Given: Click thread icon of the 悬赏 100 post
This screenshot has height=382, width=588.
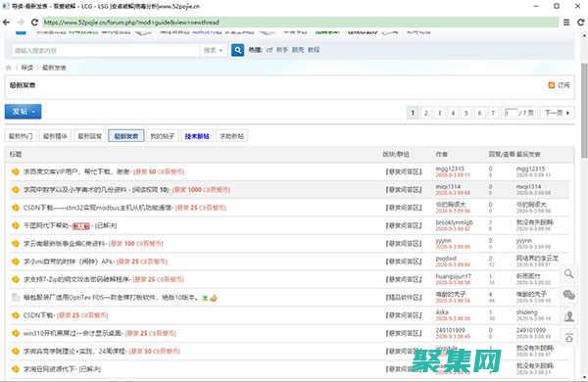Looking at the screenshot, I should pos(16,244).
